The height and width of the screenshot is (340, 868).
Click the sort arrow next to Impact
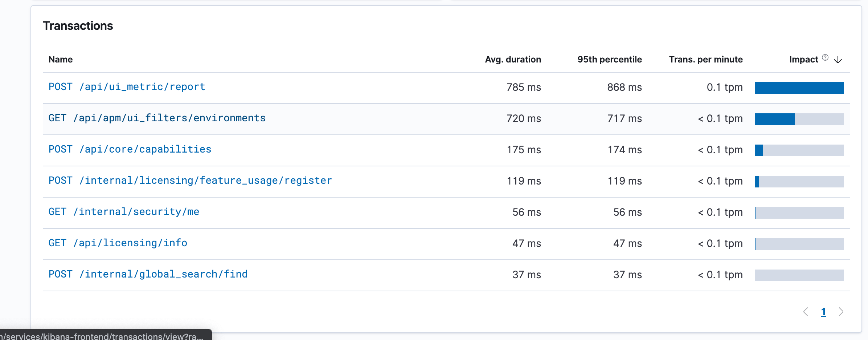(838, 60)
